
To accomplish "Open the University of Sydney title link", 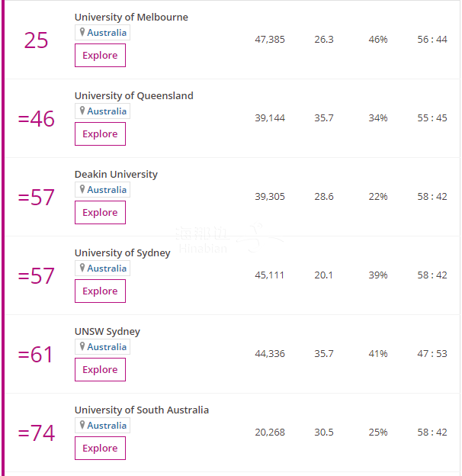I will pos(123,253).
